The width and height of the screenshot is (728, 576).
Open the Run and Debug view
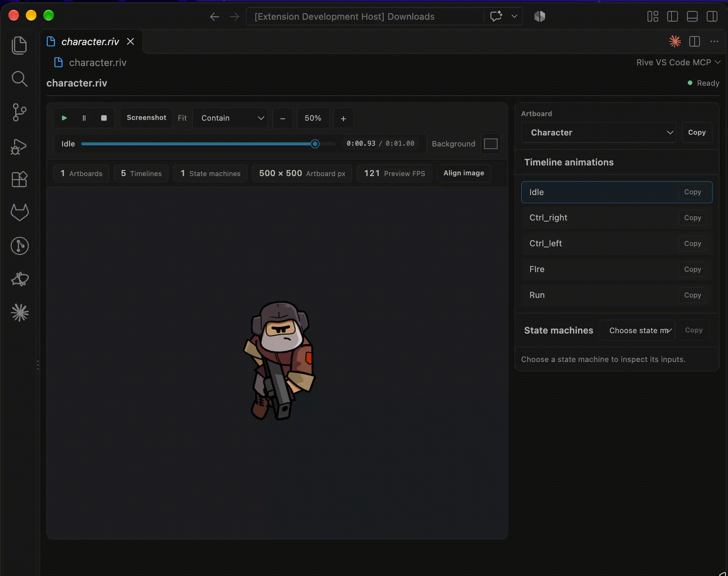click(x=19, y=146)
